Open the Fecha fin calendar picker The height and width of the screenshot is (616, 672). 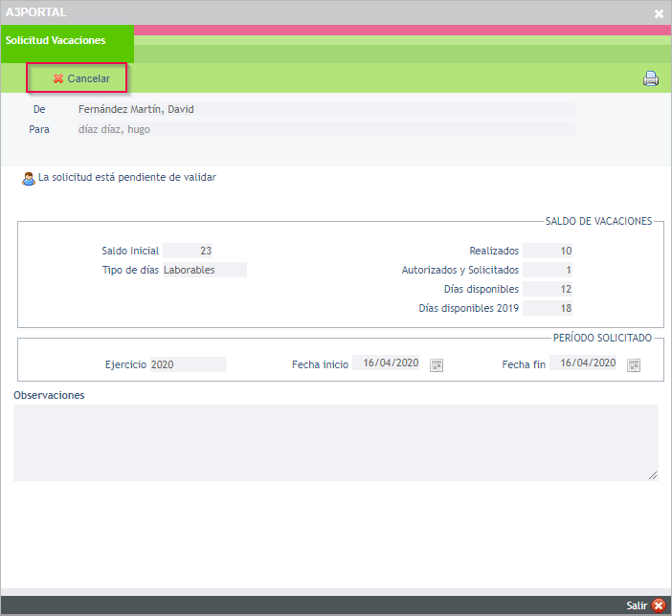[634, 365]
